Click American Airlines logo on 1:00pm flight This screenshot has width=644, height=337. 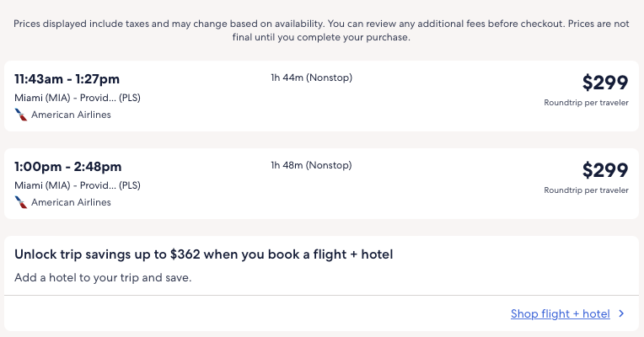21,202
